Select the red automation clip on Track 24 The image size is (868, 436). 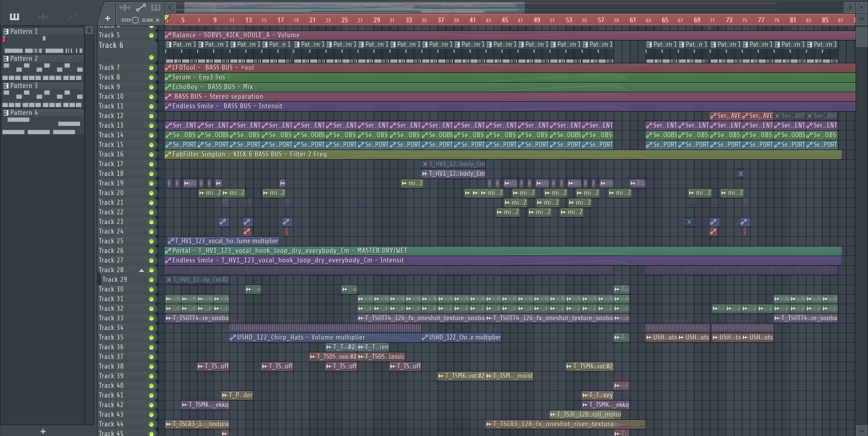[247, 232]
